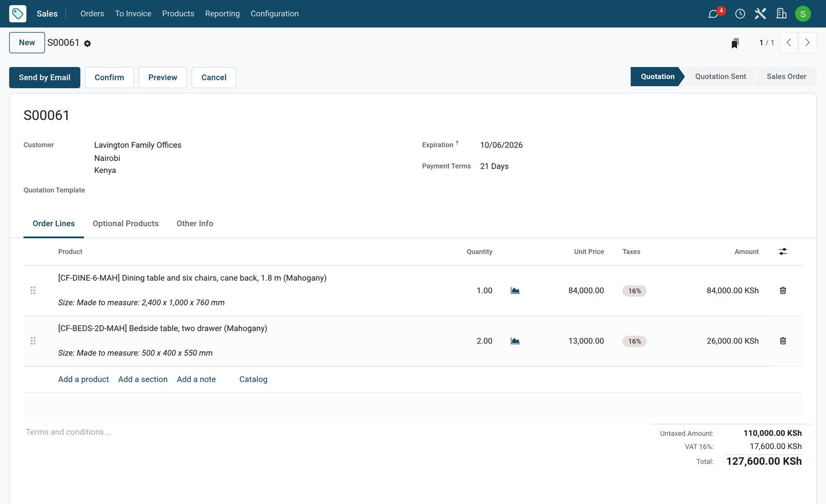The width and height of the screenshot is (826, 504).
Task: Click Add a section link
Action: point(143,379)
